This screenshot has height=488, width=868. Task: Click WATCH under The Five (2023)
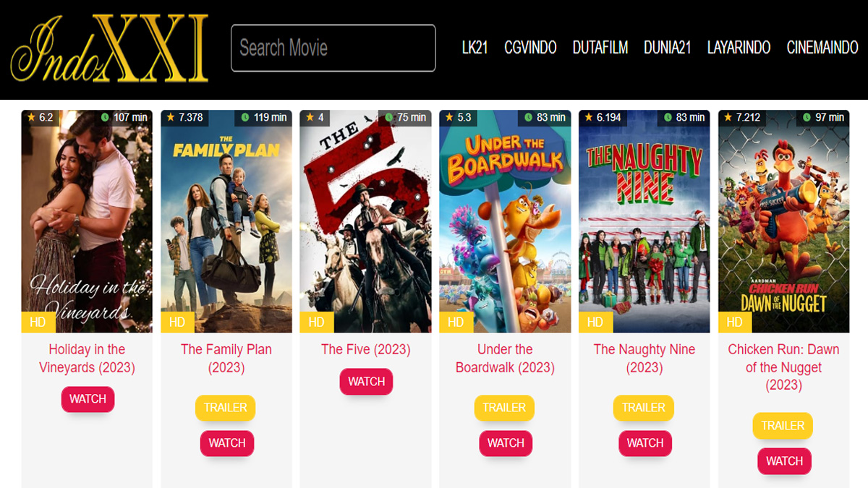tap(366, 382)
